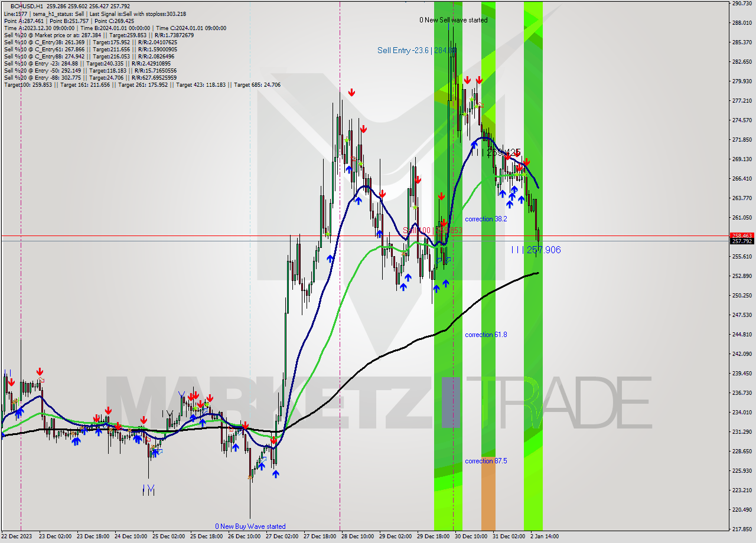Click '29 Dec 02:00' on the time axis
This screenshot has height=543, width=756.
point(397,537)
